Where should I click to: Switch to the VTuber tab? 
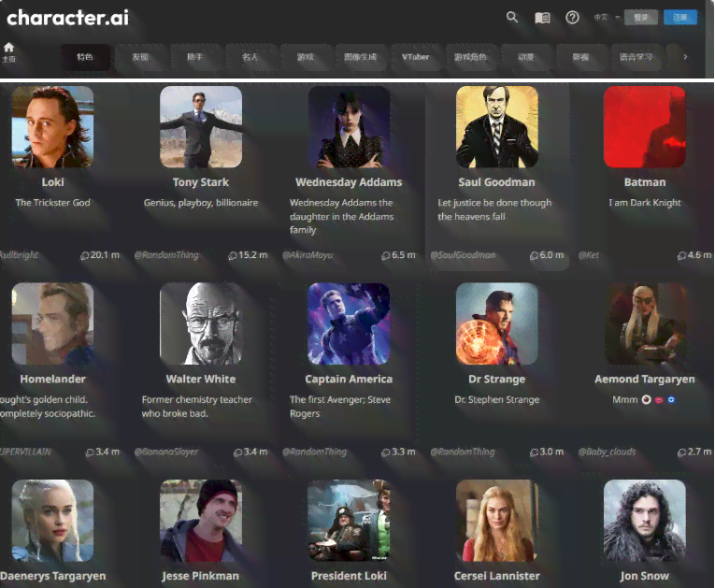(x=415, y=57)
